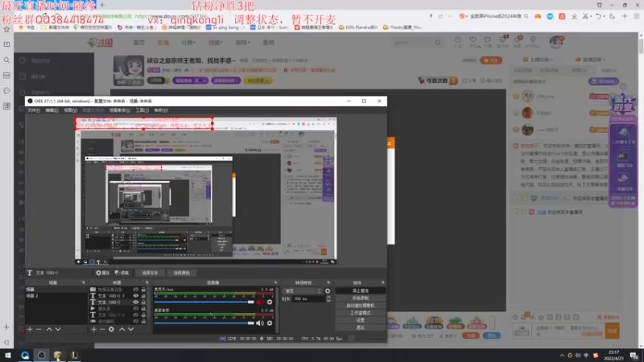The width and height of the screenshot is (644, 362).
Task: Click the browser screenshot scissors icon
Action: (x=585, y=16)
